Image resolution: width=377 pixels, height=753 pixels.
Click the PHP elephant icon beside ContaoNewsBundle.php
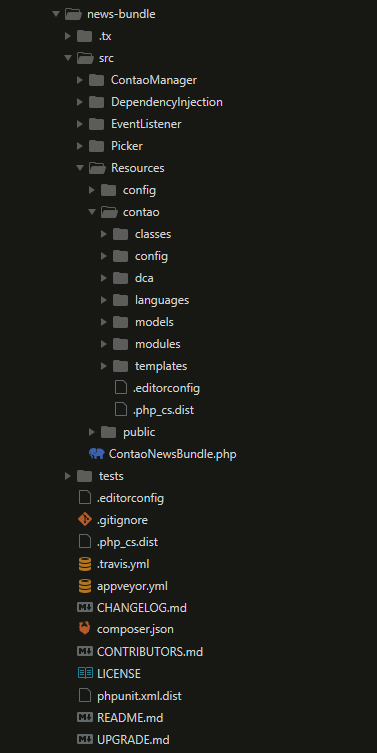click(x=97, y=454)
